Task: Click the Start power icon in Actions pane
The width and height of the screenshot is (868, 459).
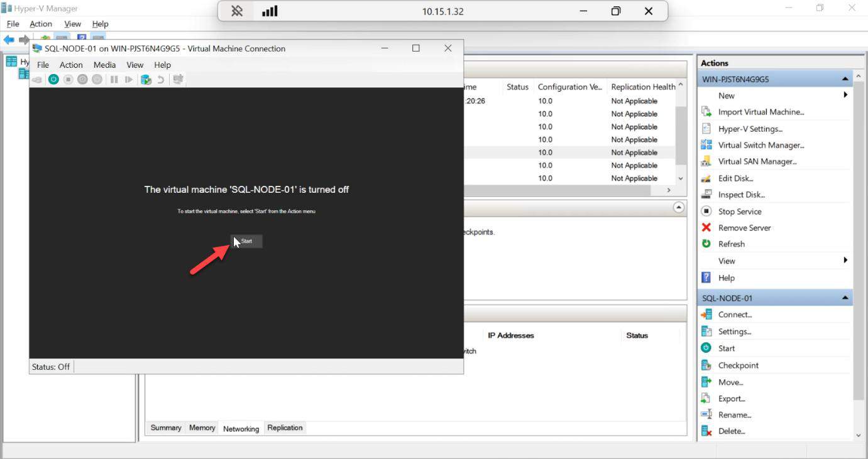Action: pyautogui.click(x=706, y=348)
